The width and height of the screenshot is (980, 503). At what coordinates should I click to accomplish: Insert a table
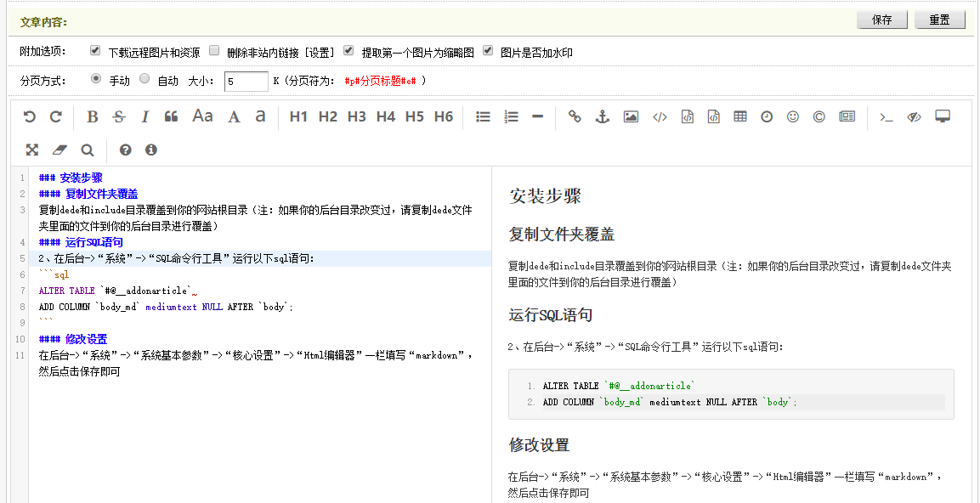pos(740,116)
